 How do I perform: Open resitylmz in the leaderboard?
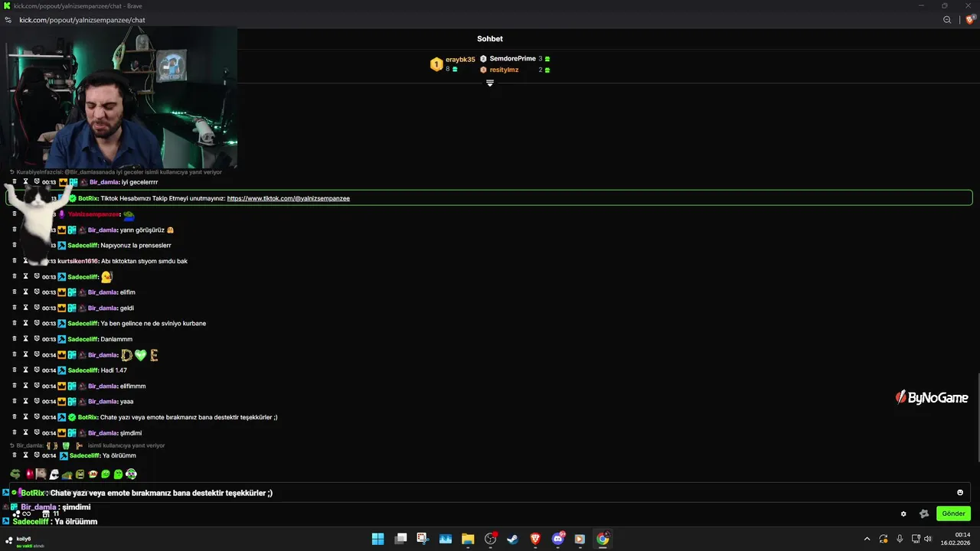click(x=504, y=70)
